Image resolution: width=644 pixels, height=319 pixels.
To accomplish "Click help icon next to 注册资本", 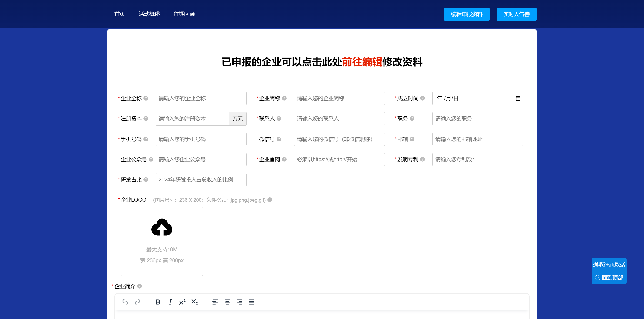I will click(146, 118).
